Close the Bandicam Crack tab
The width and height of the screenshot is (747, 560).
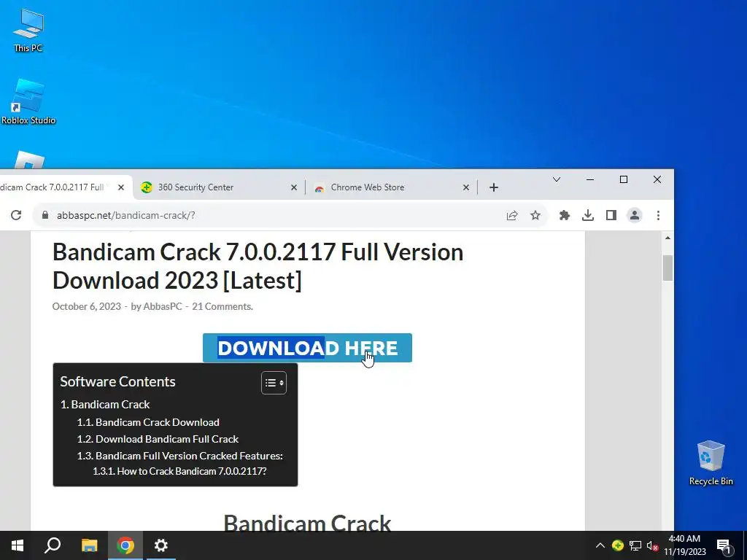pos(121,187)
